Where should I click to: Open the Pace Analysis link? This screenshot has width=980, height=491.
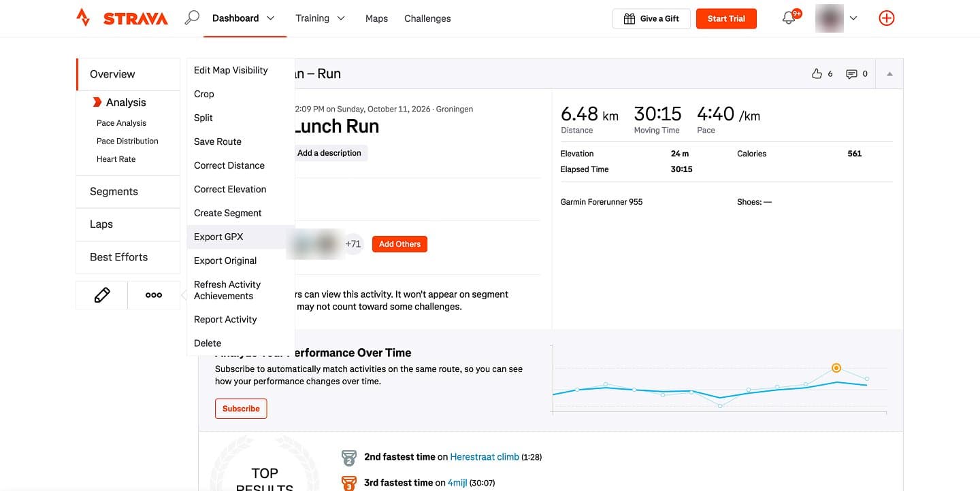click(121, 123)
